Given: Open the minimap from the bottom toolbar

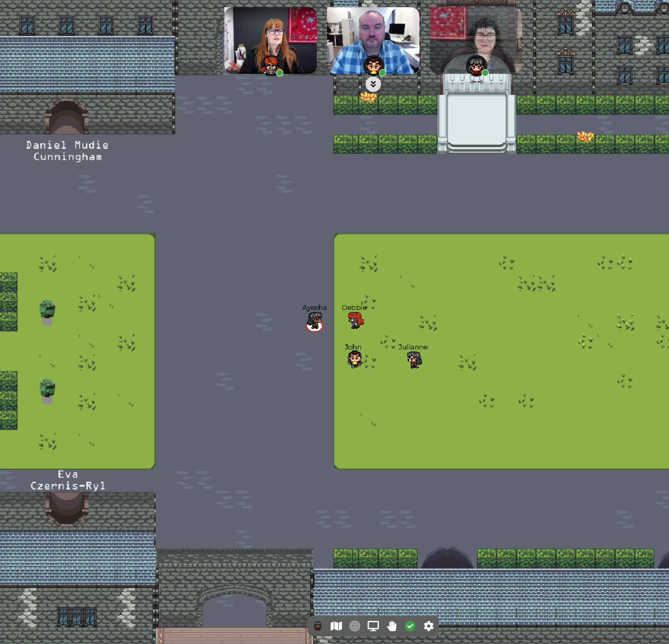Looking at the screenshot, I should (x=336, y=626).
